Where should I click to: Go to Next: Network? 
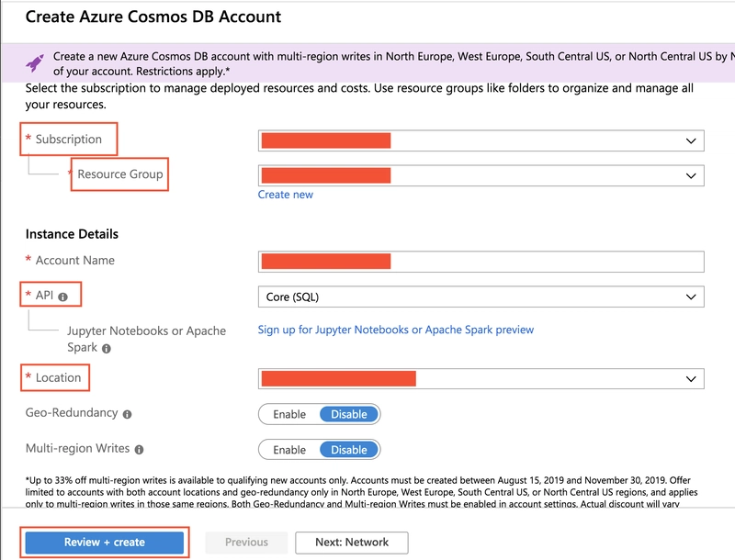tap(352, 543)
